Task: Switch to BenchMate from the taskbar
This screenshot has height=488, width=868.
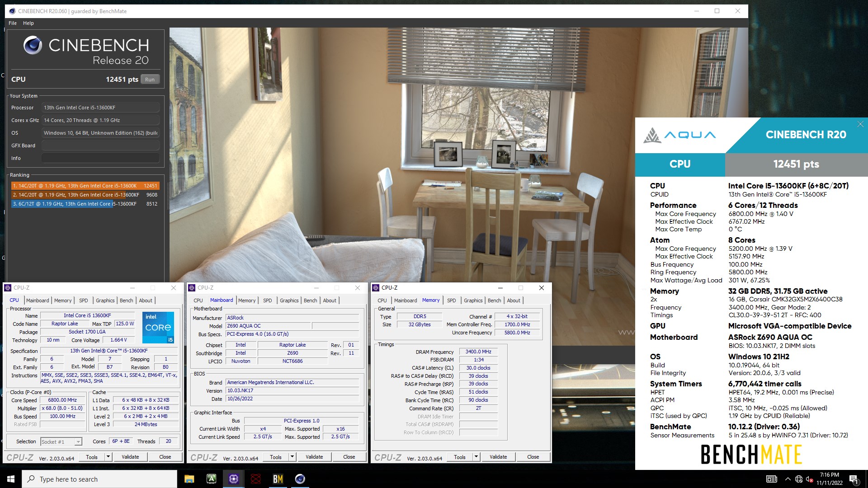Action: pyautogui.click(x=278, y=479)
